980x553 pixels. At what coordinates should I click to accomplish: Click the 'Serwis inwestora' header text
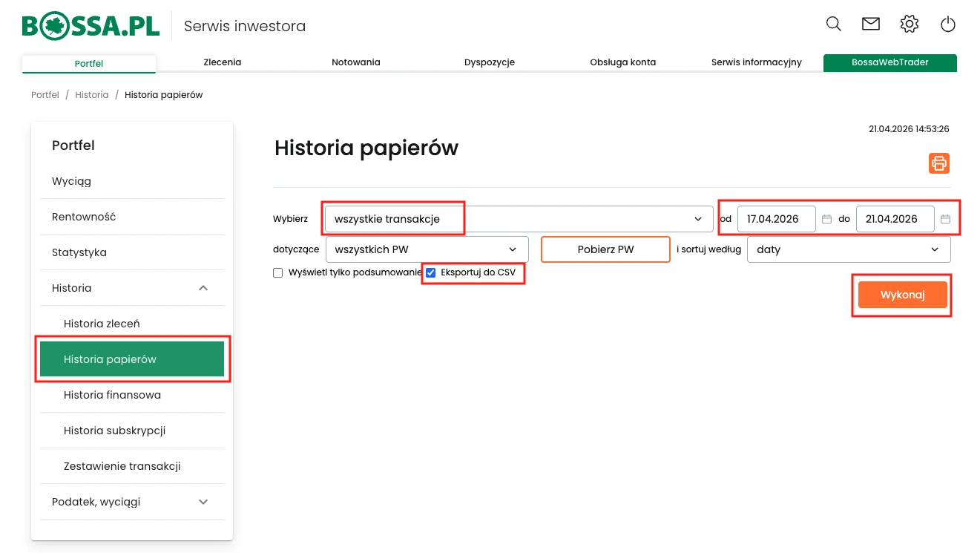(x=245, y=26)
